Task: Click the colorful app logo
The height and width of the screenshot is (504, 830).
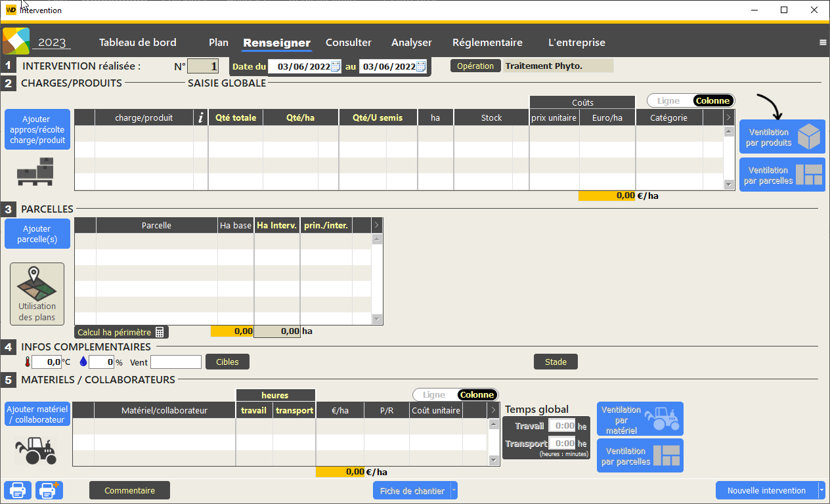Action: [16, 41]
